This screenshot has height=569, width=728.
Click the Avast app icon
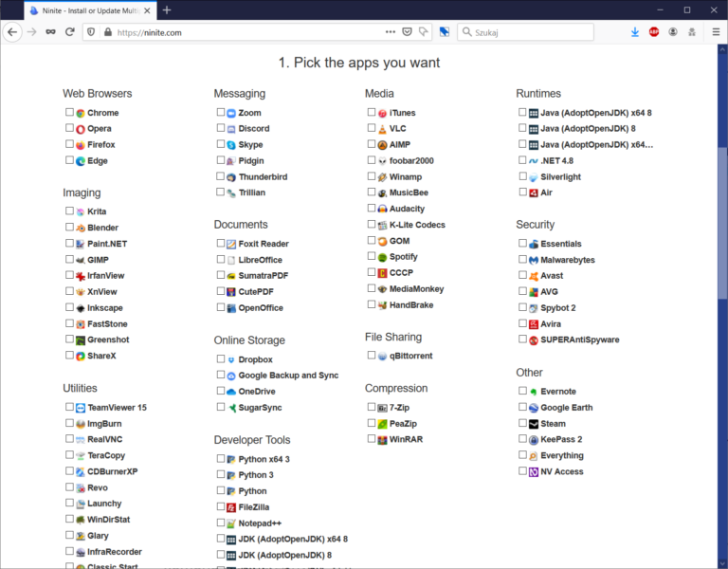click(x=534, y=276)
